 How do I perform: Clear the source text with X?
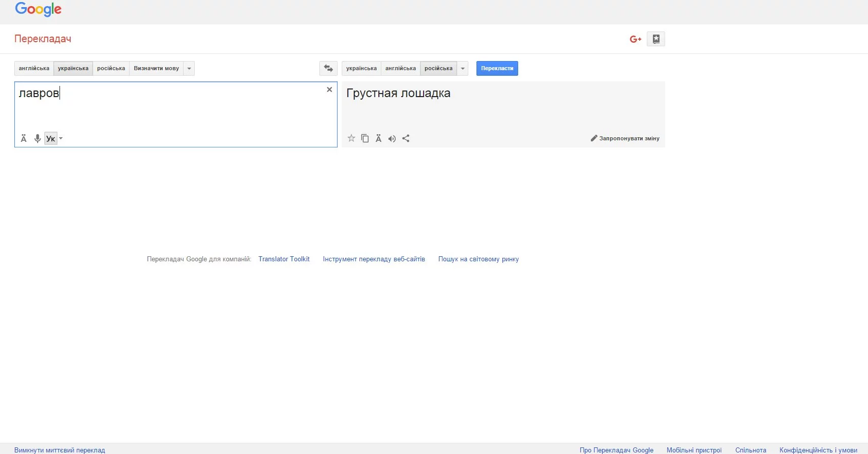coord(330,89)
